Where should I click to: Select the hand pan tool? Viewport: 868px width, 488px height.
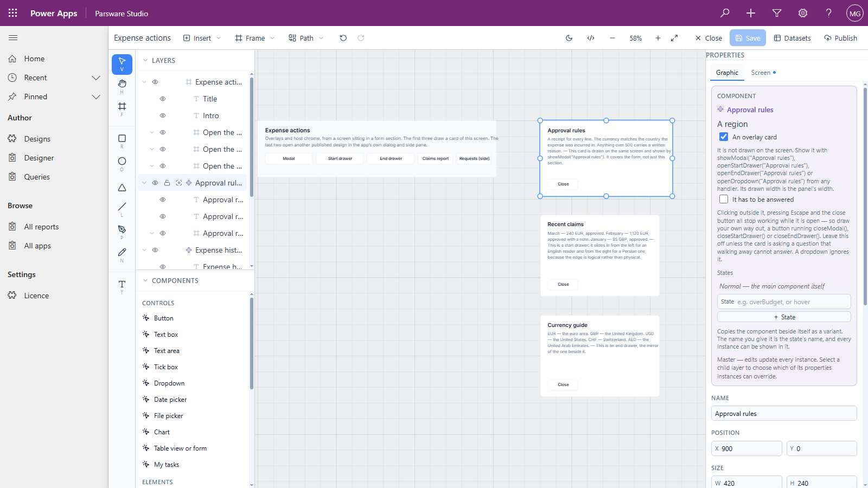click(x=122, y=86)
